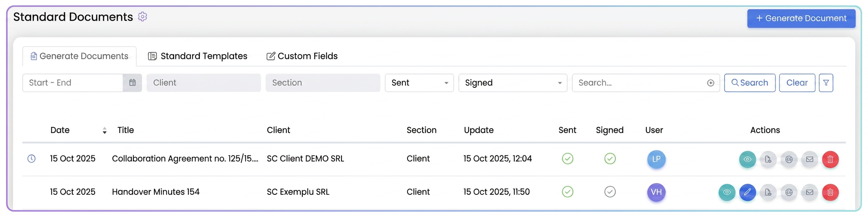Delete Handover Minutes 154 with the trash icon
Image resolution: width=868 pixels, height=215 pixels.
(x=830, y=192)
